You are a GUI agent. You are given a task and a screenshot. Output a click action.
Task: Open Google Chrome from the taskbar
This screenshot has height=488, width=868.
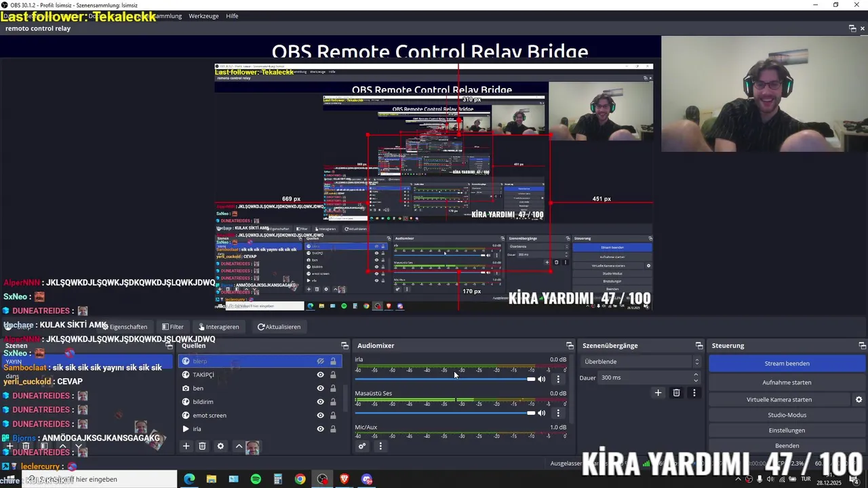pyautogui.click(x=300, y=479)
